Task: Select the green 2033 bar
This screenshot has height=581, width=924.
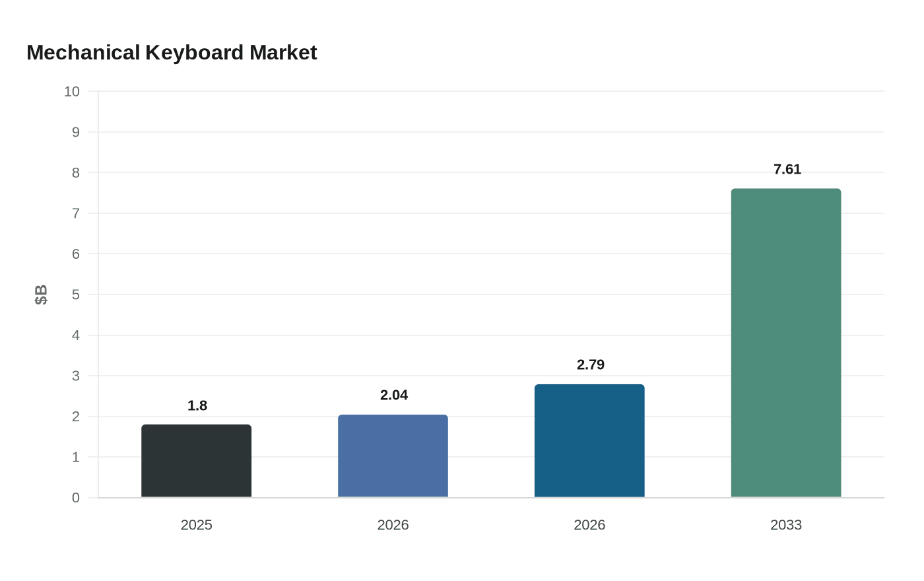Action: (786, 343)
